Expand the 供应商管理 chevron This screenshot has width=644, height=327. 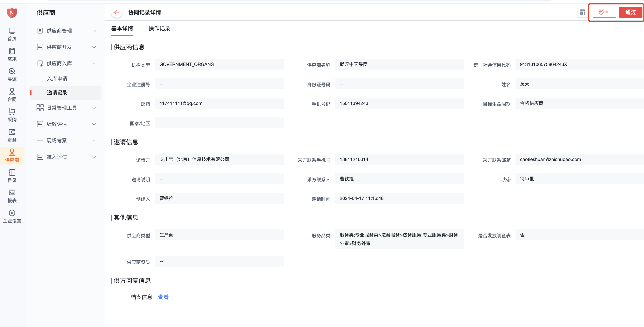click(x=94, y=31)
